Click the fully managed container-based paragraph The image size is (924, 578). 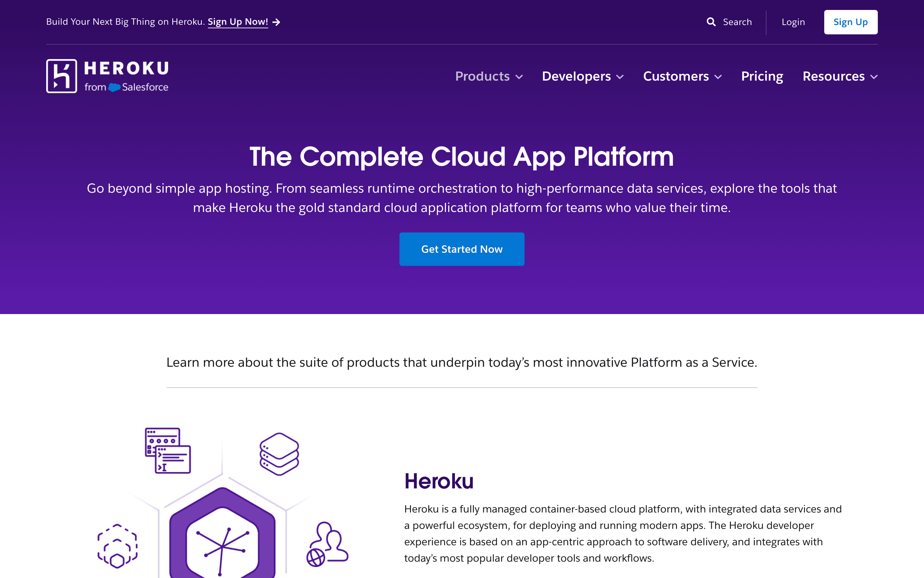click(623, 534)
